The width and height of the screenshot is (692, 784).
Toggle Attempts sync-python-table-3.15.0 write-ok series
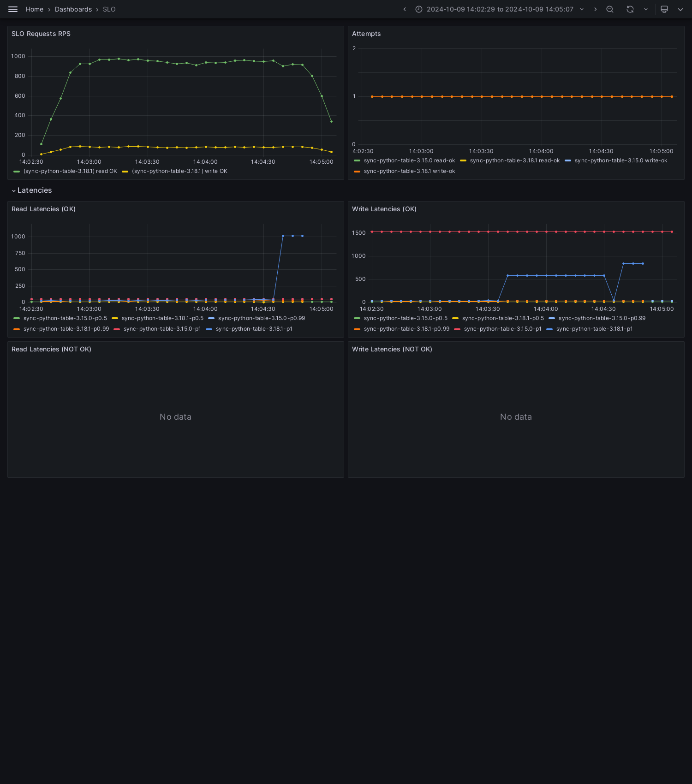coord(621,160)
